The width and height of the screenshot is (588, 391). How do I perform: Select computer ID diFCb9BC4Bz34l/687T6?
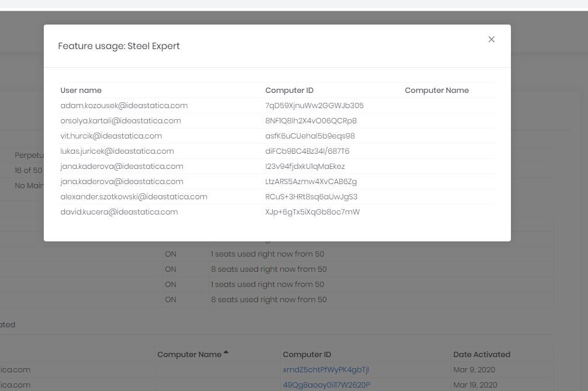pyautogui.click(x=307, y=151)
